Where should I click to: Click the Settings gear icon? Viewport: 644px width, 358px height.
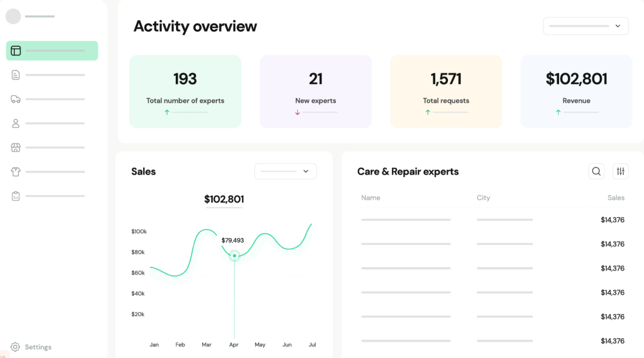(x=15, y=347)
